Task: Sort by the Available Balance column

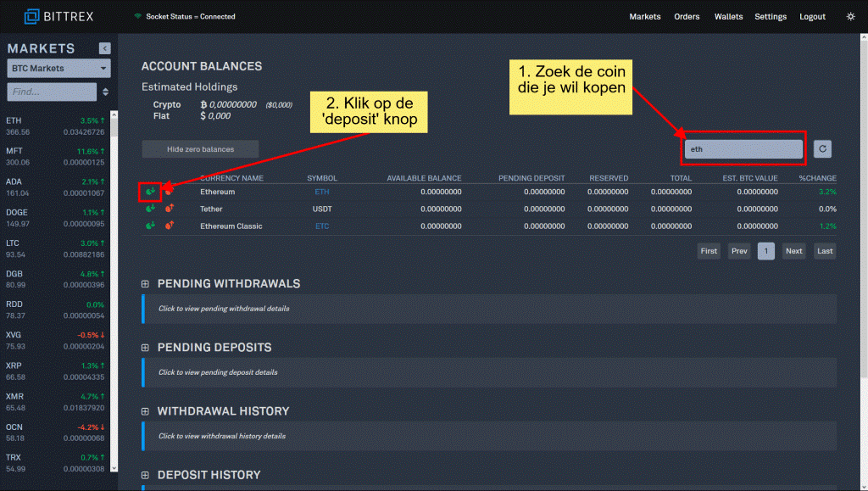Action: pyautogui.click(x=424, y=178)
